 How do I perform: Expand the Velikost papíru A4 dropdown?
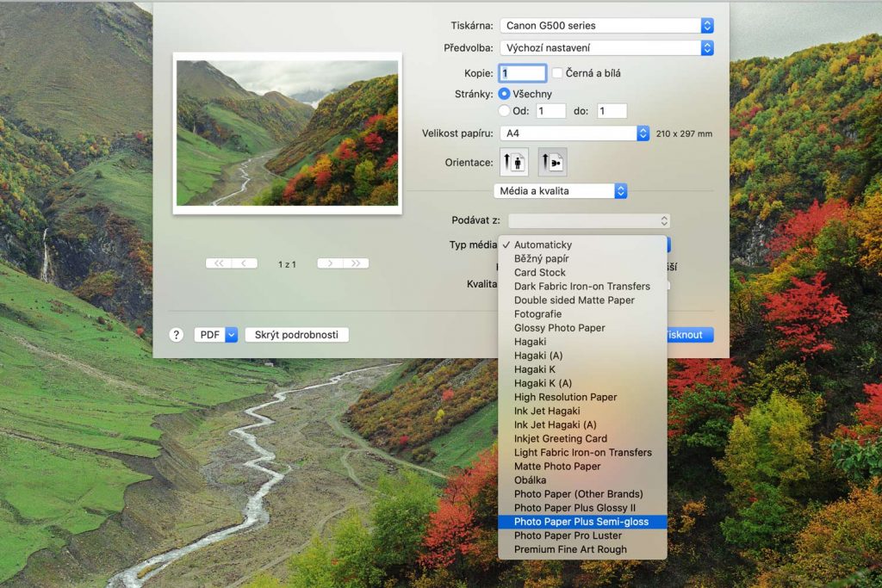[575, 133]
